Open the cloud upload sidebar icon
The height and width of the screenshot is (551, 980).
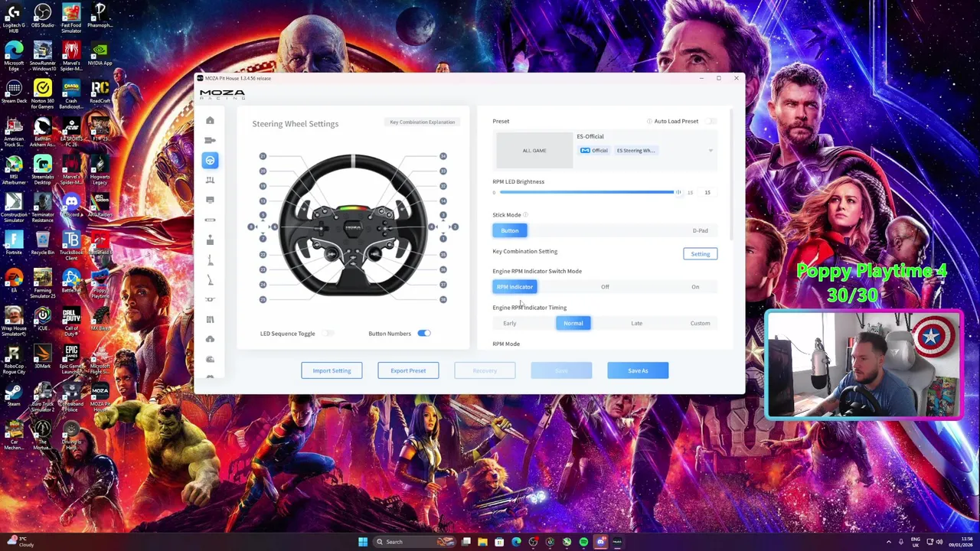[210, 339]
